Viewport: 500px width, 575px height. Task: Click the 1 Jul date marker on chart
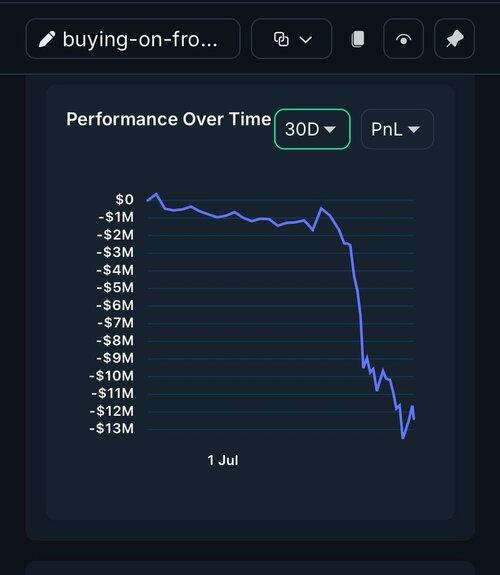[x=223, y=460]
